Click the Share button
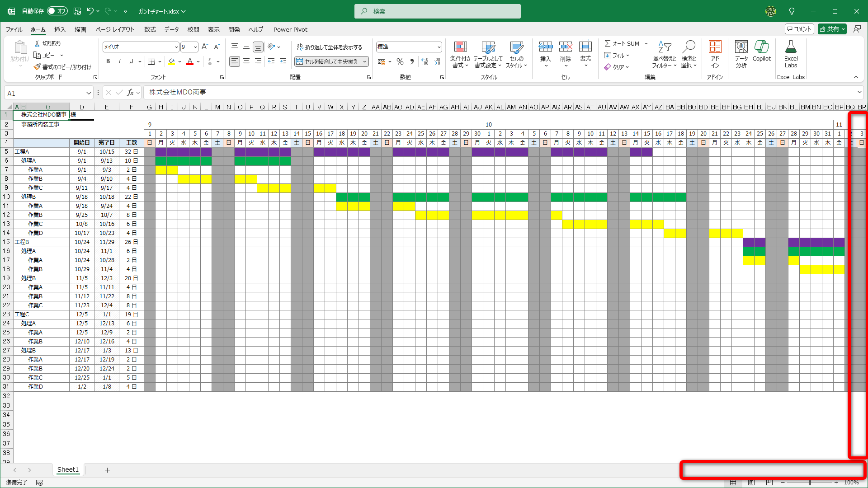This screenshot has width=868, height=488. (x=832, y=29)
